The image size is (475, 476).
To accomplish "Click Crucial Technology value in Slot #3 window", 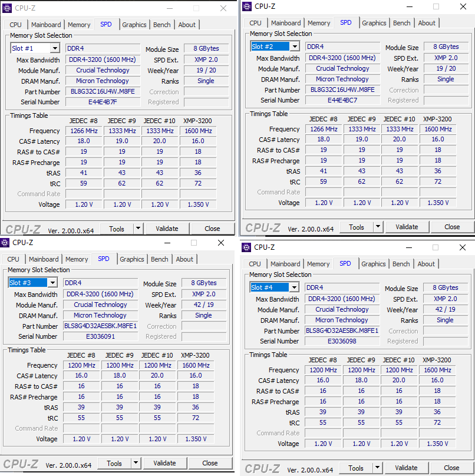I will point(100,305).
